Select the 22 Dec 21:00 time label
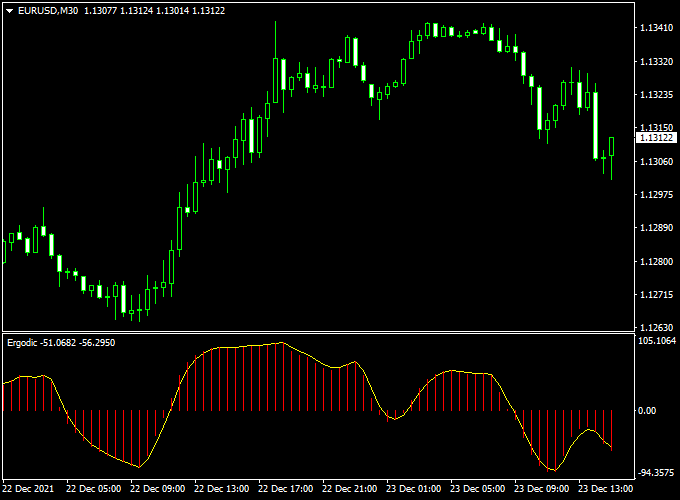The width and height of the screenshot is (680, 500). tap(350, 489)
